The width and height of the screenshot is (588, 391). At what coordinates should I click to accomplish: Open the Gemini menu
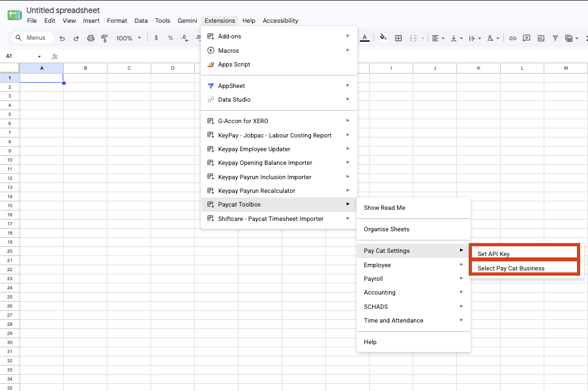tap(187, 21)
